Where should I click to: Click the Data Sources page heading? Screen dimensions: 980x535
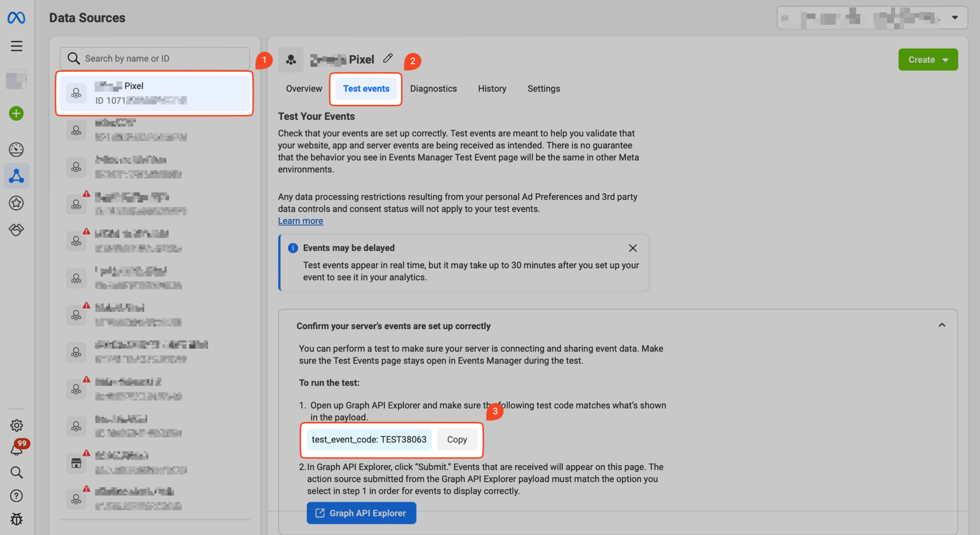pos(87,18)
